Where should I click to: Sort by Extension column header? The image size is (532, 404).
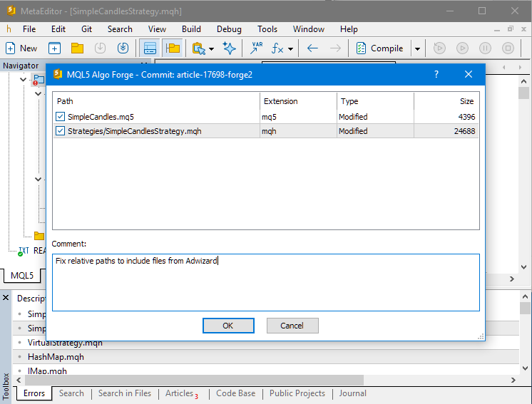[x=298, y=101]
